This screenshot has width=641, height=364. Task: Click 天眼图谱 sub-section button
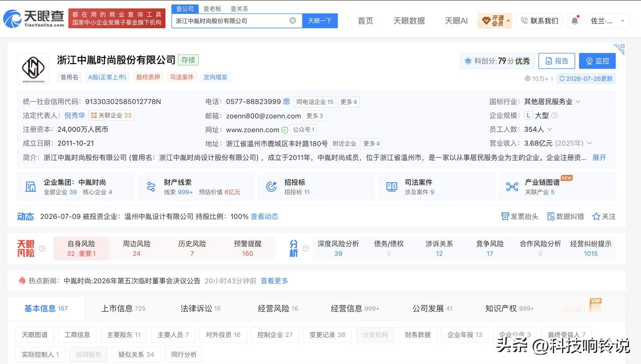pos(35,334)
